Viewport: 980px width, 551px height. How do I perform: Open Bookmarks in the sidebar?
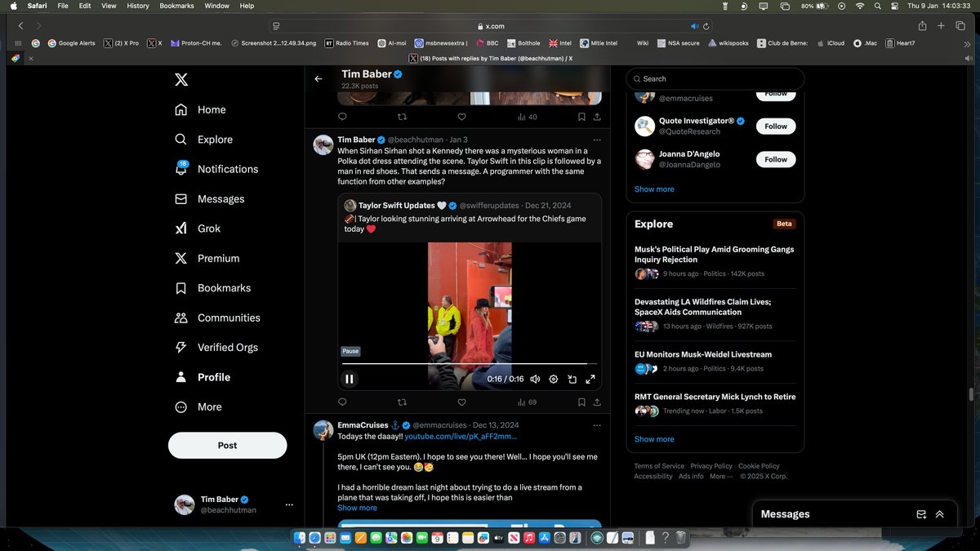tap(212, 288)
